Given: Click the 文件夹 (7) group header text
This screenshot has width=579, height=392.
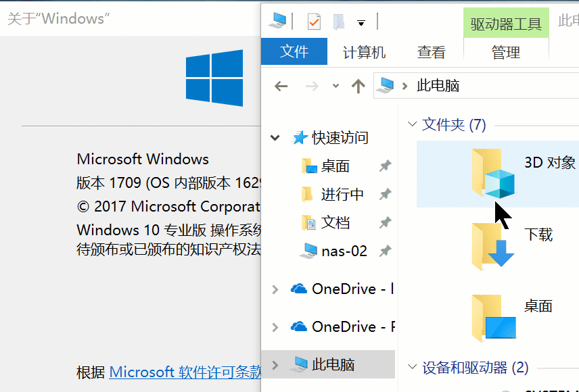Looking at the screenshot, I should (x=454, y=124).
